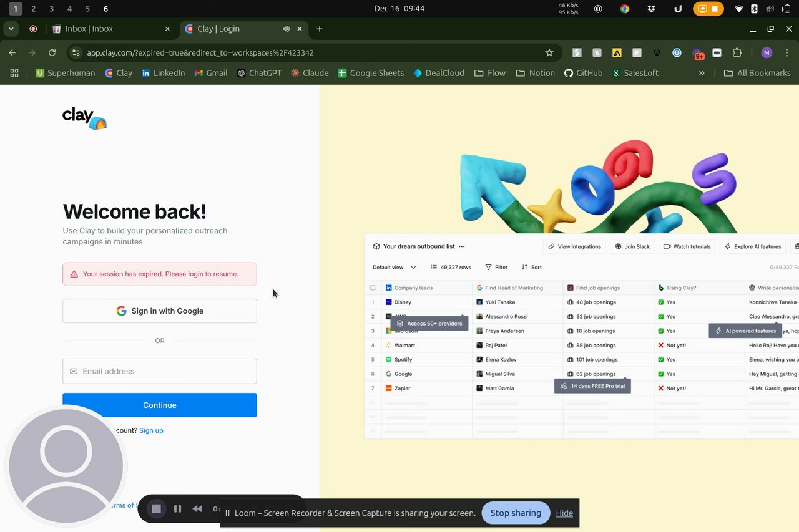Click the app.clay.com address bar

(x=312, y=53)
